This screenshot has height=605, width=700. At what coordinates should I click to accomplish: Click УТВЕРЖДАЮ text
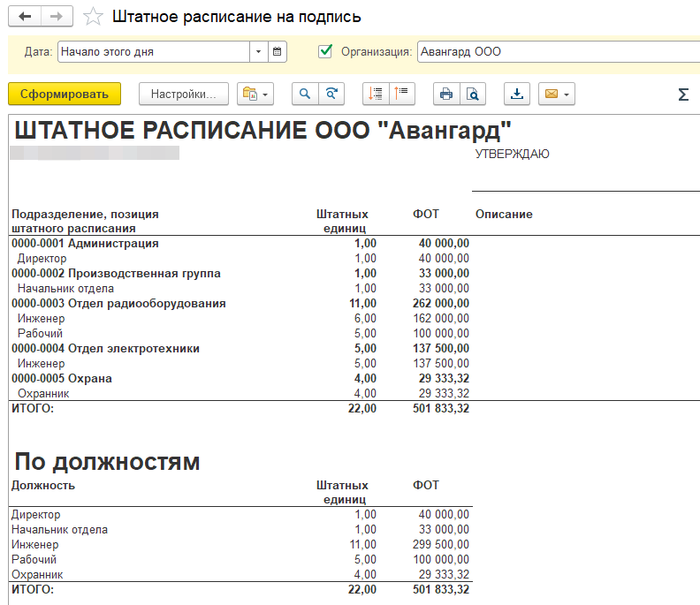512,154
